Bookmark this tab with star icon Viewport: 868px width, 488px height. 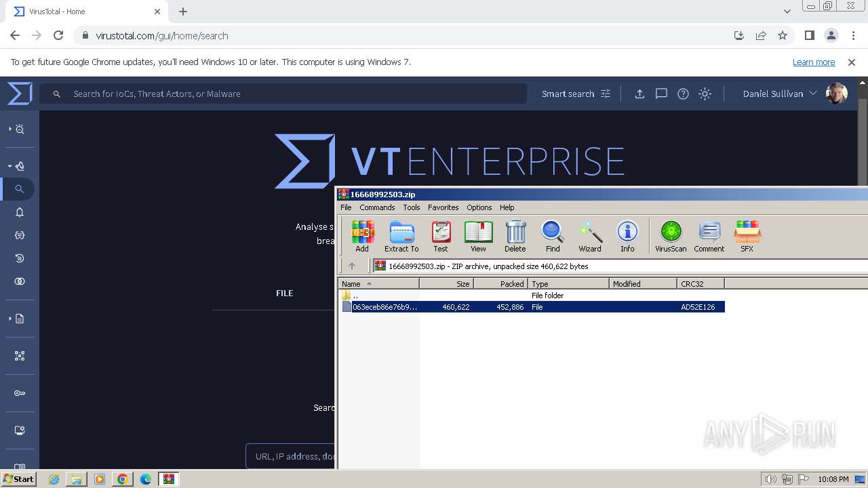(x=783, y=35)
